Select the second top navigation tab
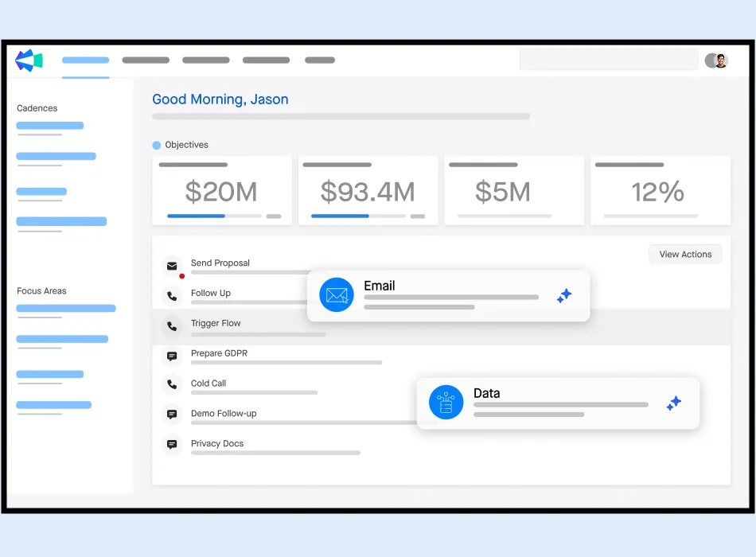 (x=145, y=60)
